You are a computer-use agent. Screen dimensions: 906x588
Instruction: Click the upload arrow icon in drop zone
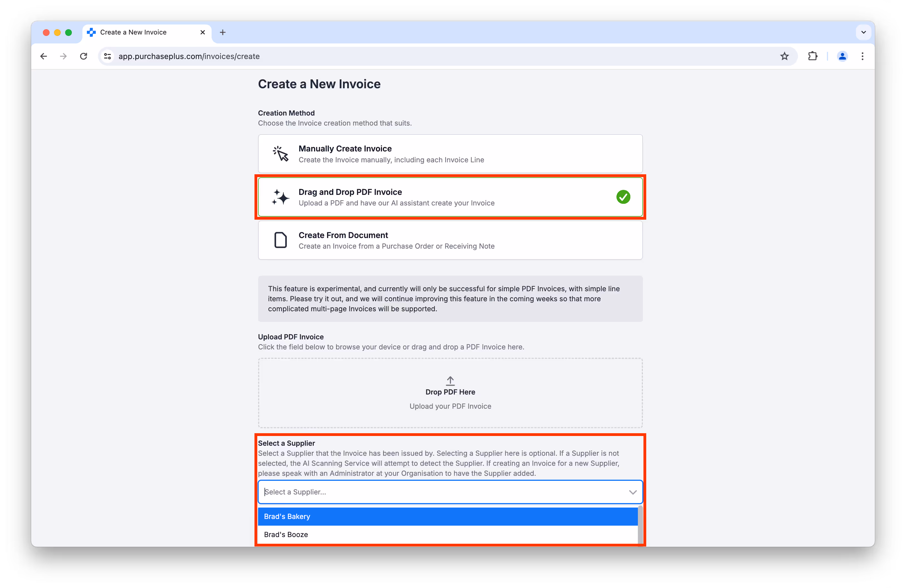pyautogui.click(x=450, y=380)
